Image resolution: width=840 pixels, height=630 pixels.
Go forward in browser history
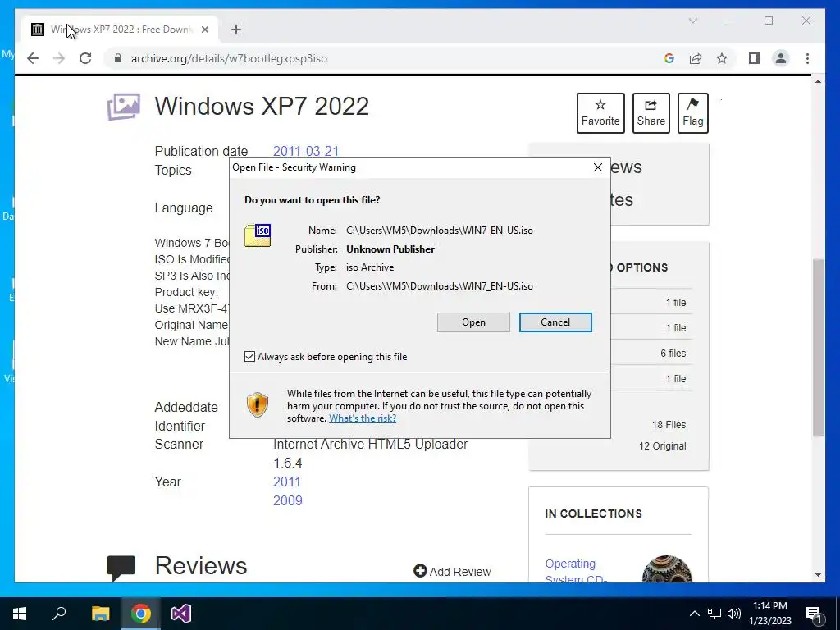coord(59,58)
